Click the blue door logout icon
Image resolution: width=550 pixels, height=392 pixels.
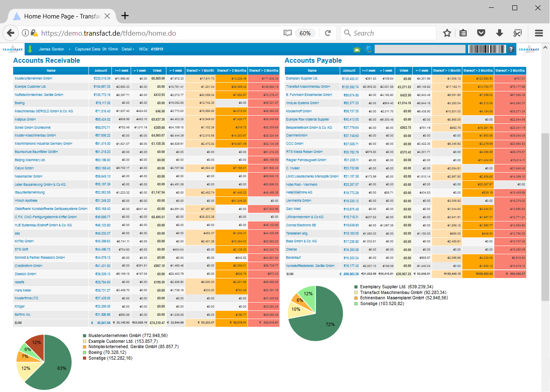click(x=368, y=49)
